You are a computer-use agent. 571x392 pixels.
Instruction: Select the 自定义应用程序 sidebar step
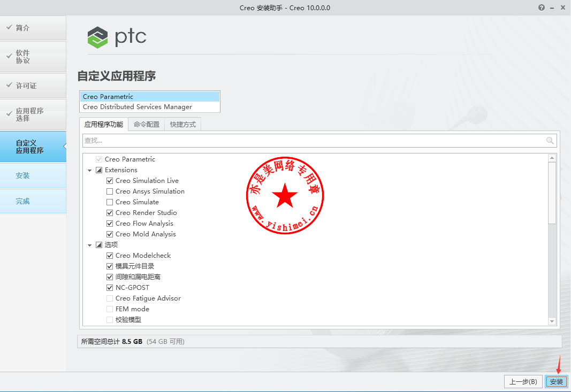pos(33,147)
